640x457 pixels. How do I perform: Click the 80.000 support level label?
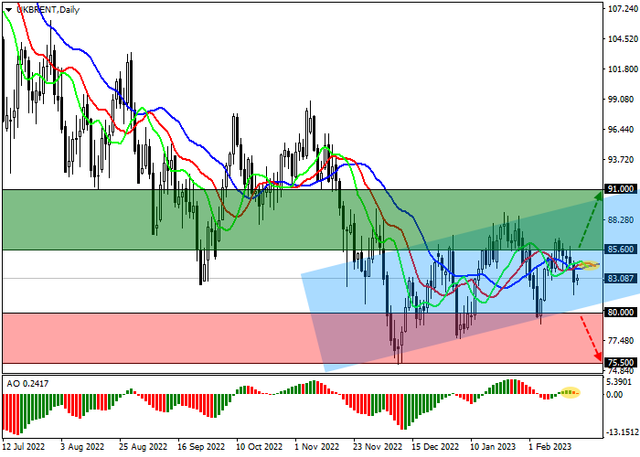[x=620, y=312]
